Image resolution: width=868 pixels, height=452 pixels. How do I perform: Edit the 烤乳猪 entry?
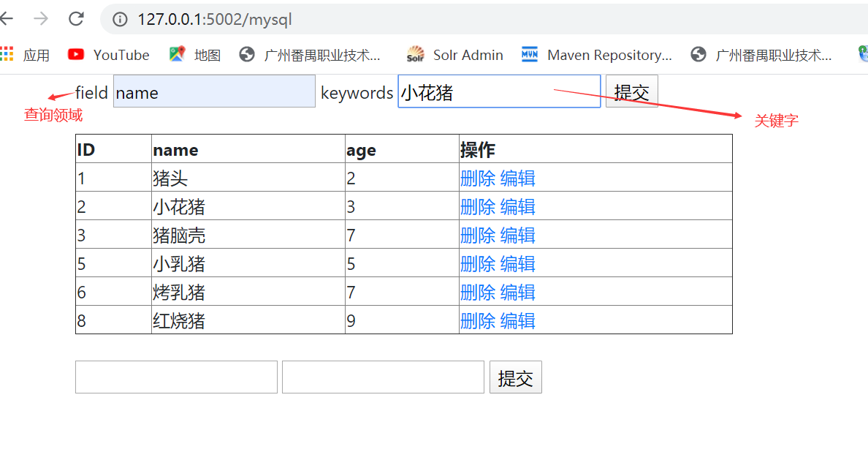coord(518,291)
